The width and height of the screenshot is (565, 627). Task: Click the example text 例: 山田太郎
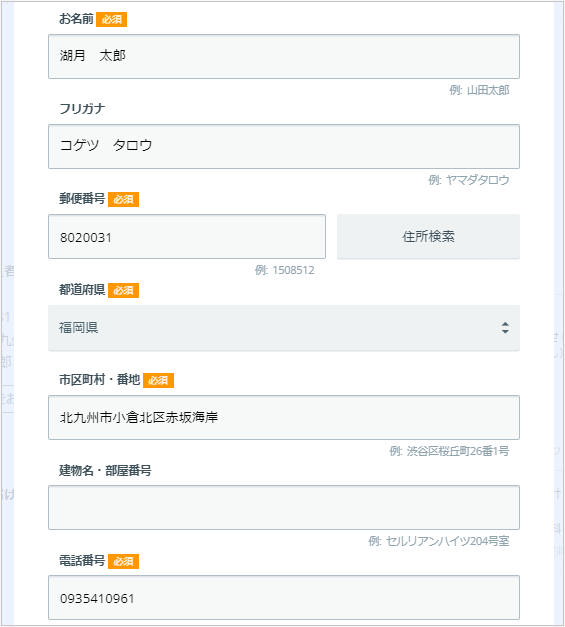pyautogui.click(x=479, y=90)
